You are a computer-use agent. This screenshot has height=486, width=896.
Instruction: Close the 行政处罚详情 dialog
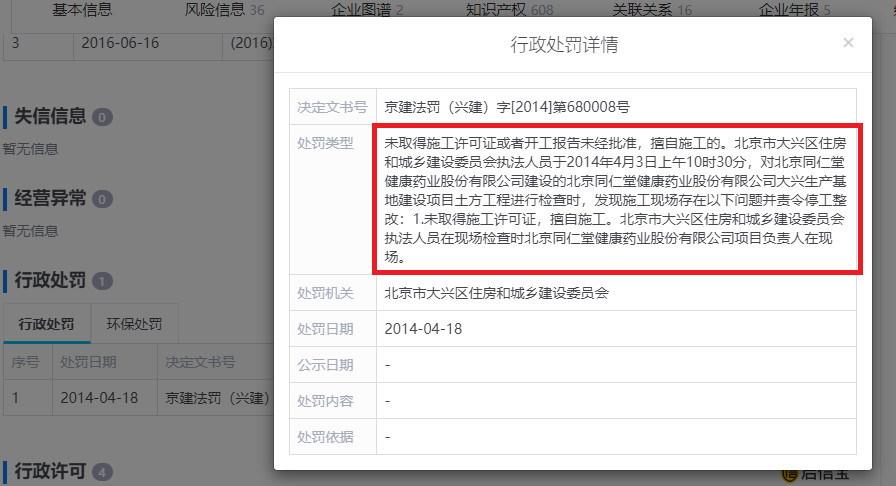[x=848, y=43]
